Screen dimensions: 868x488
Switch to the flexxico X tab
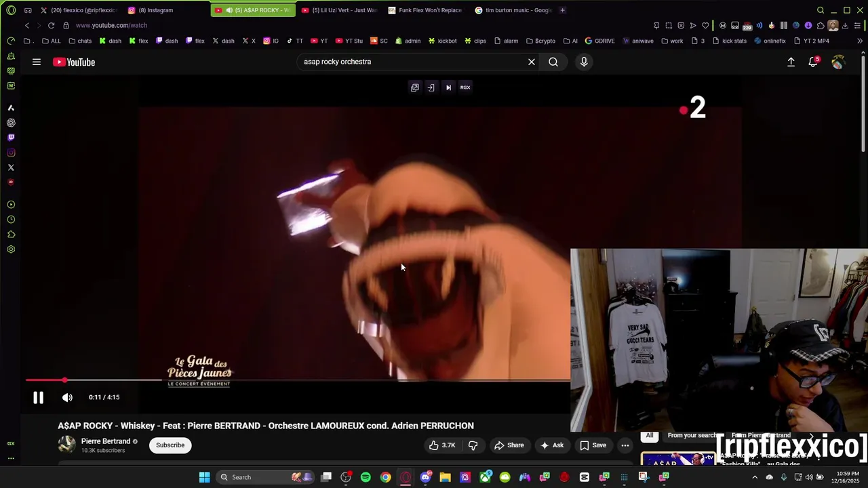click(x=80, y=10)
